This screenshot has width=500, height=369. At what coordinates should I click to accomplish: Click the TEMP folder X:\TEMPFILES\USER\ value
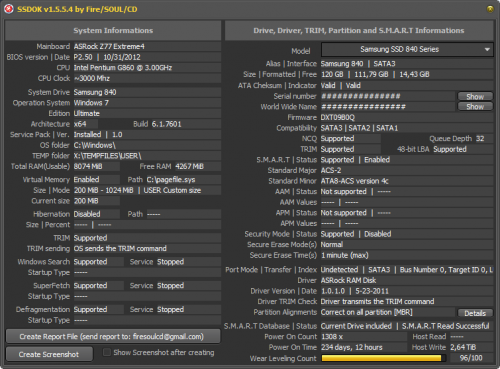pyautogui.click(x=107, y=156)
